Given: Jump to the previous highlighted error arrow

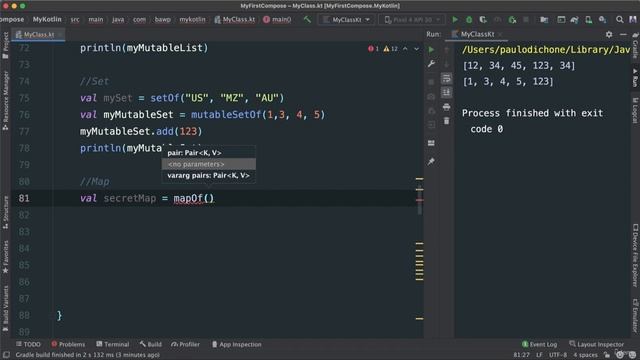Looking at the screenshot, I should click(405, 49).
